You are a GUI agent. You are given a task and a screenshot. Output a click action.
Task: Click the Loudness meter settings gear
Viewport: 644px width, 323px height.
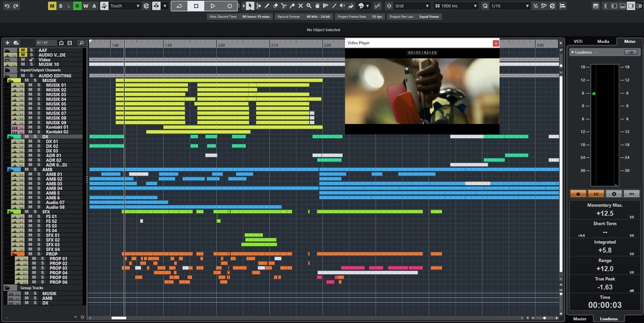click(614, 194)
